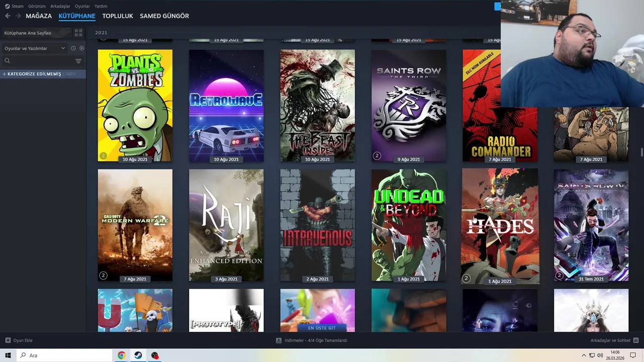Viewport: 644px width, 362px height.
Task: Click the download icon beside İndirmeler
Action: pos(279,340)
